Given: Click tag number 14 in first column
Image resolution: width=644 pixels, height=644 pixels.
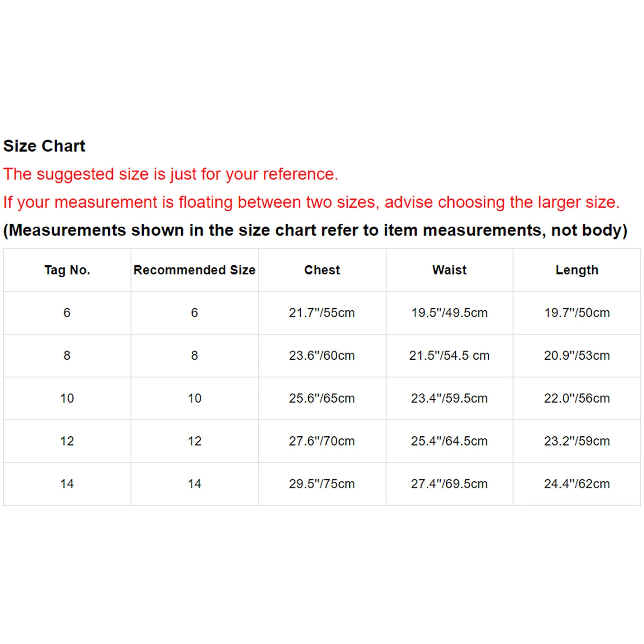Looking at the screenshot, I should click(x=67, y=484).
